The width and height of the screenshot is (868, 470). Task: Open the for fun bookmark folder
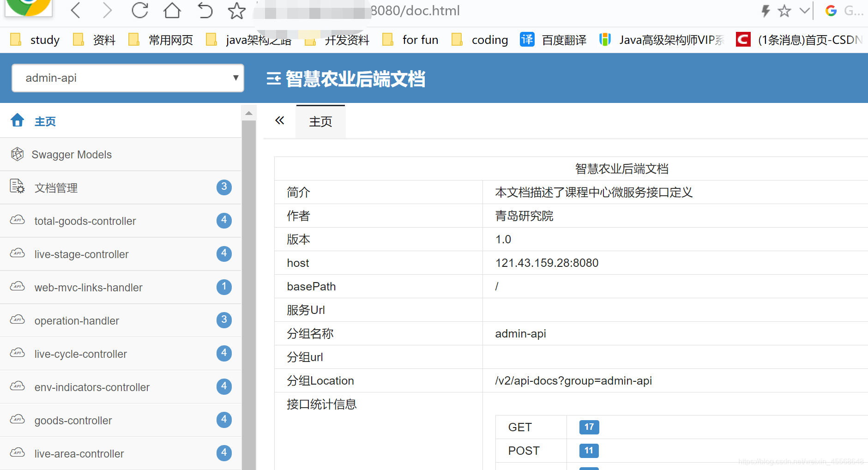(410, 40)
